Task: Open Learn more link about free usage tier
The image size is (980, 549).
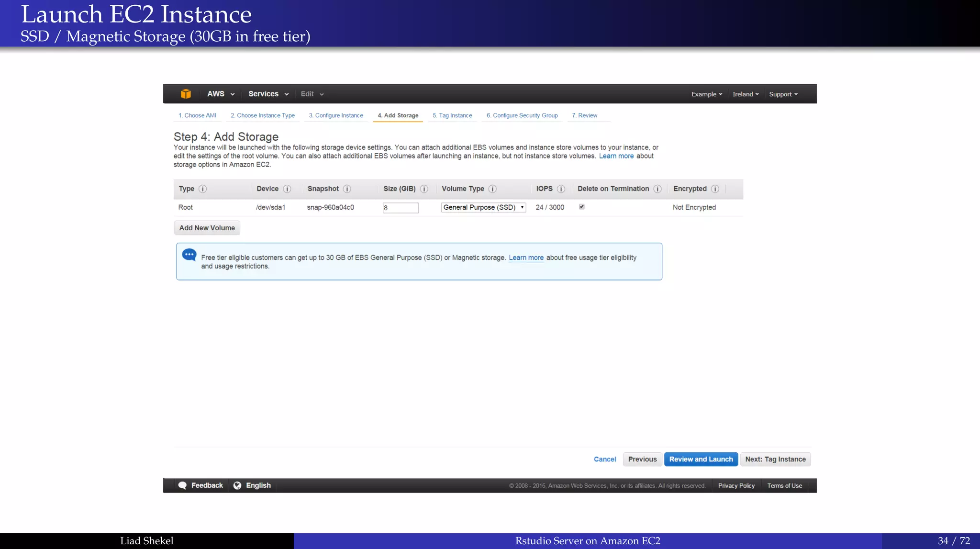Action: click(526, 258)
